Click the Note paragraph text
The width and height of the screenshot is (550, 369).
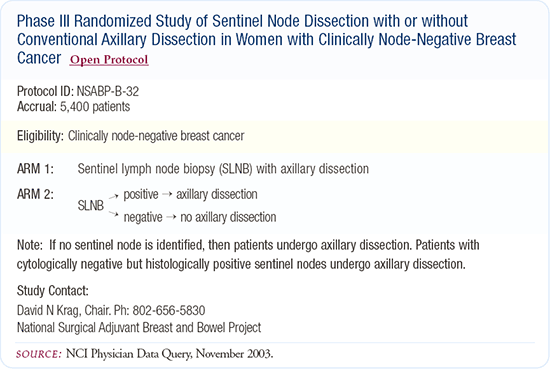point(248,255)
